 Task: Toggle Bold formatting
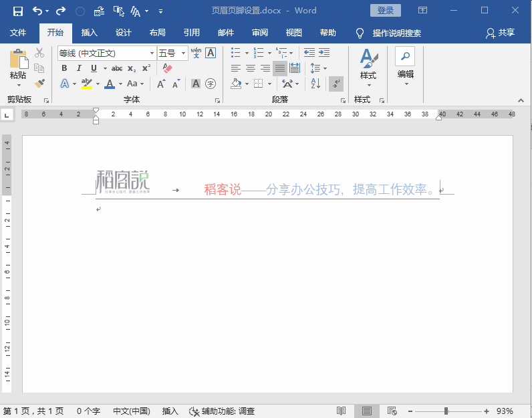[x=65, y=68]
